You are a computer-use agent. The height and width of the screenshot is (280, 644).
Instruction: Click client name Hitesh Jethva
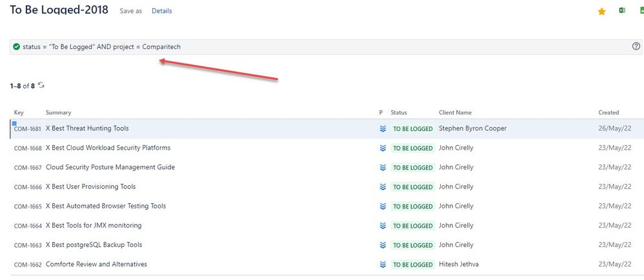tap(458, 264)
